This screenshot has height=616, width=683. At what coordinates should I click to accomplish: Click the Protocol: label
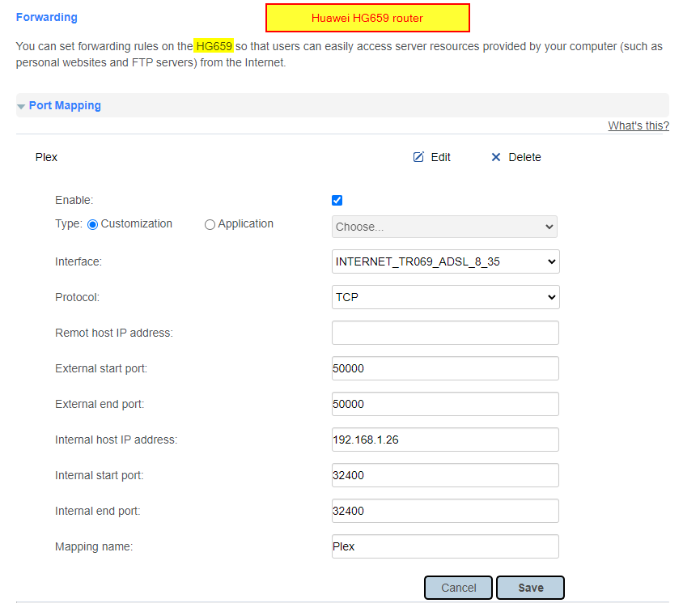(77, 297)
